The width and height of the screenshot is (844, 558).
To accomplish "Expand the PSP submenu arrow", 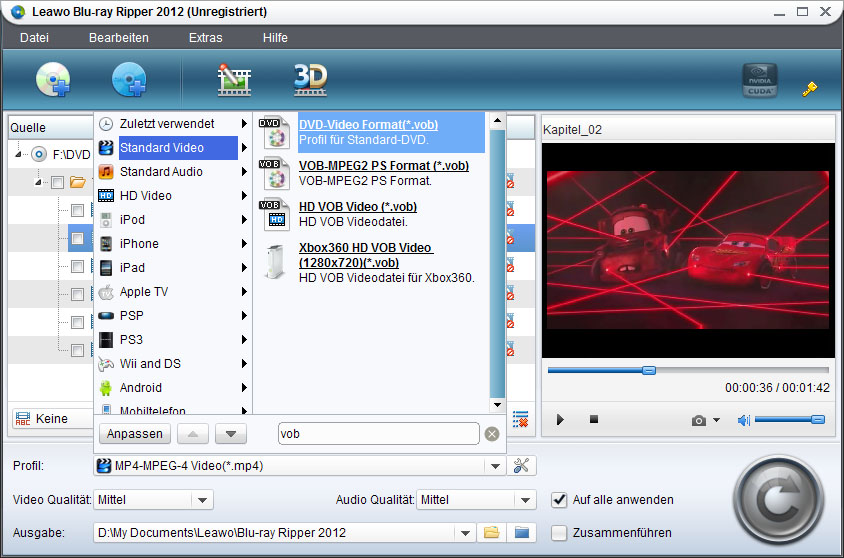I will pyautogui.click(x=244, y=316).
